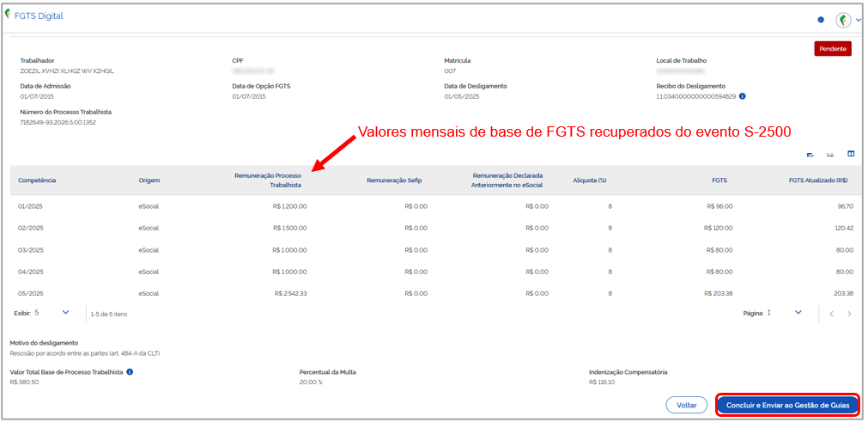
Task: Click the Data de Desligamento value 01/05/2025
Action: (x=462, y=96)
